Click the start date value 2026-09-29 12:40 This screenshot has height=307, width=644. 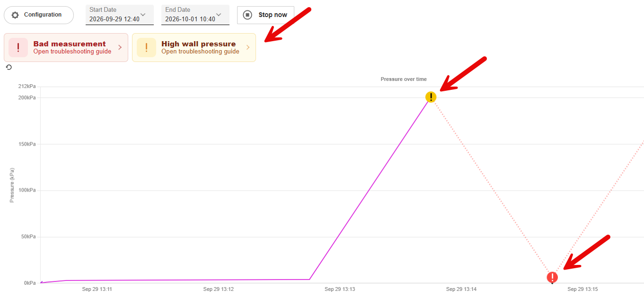[115, 19]
